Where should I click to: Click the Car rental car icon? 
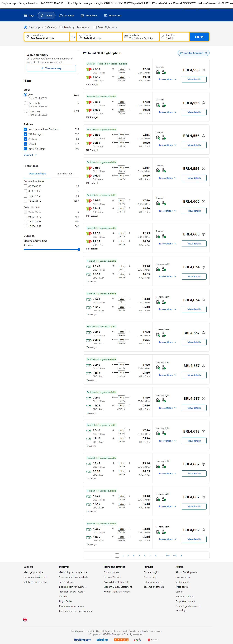click(x=61, y=16)
